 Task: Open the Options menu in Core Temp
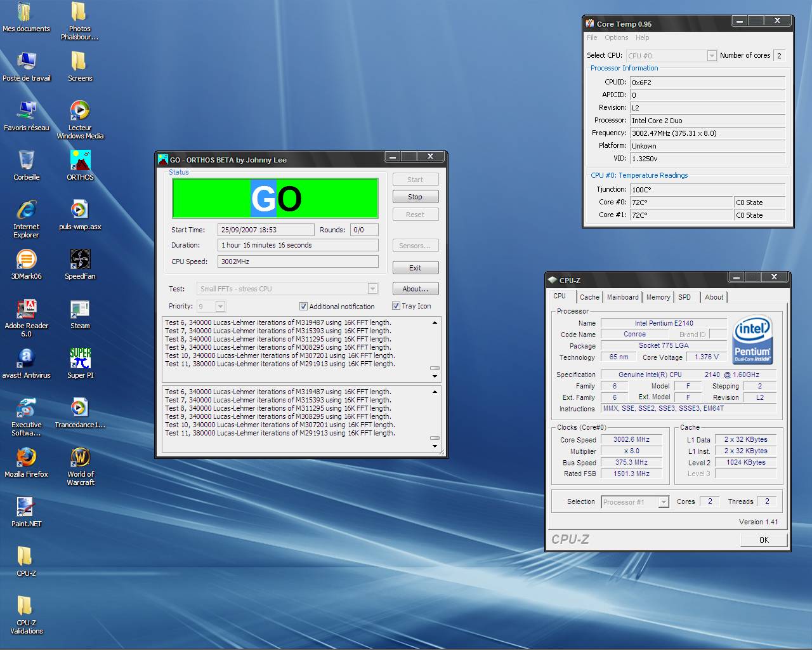tap(616, 37)
